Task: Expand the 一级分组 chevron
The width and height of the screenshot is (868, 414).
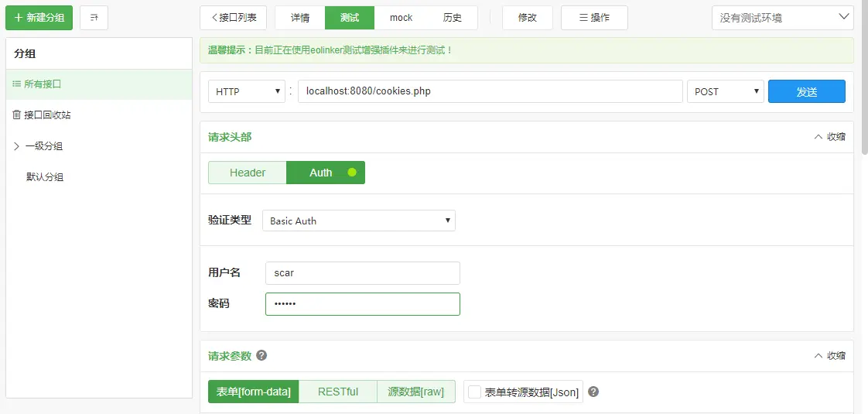Action: tap(16, 146)
